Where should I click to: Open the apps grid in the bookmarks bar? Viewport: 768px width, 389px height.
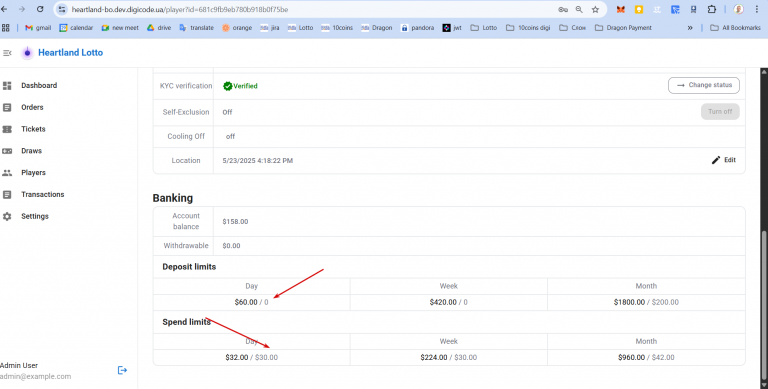pyautogui.click(x=6, y=28)
